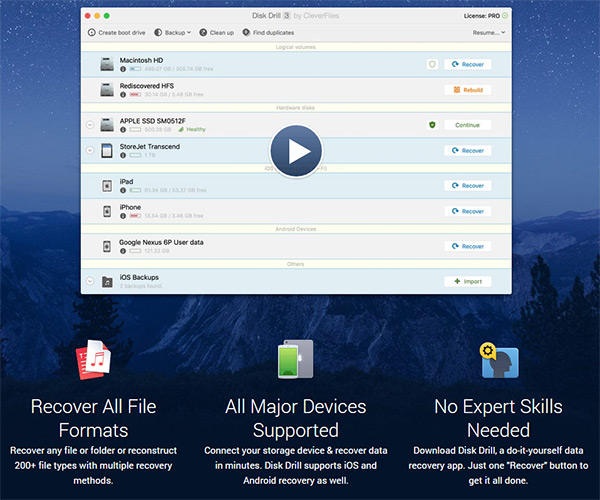Click Recover for iPad
The height and width of the screenshot is (500, 600).
[468, 186]
